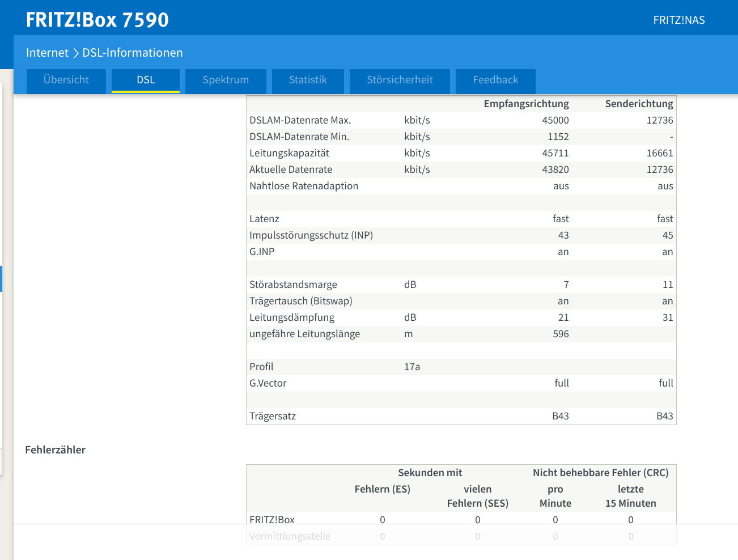Image resolution: width=738 pixels, height=560 pixels.
Task: Click the letzte 15 Minuten column header
Action: [x=631, y=496]
